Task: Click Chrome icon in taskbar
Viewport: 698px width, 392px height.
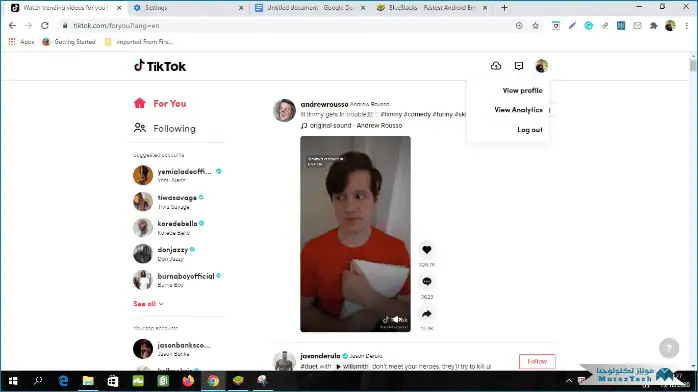Action: click(x=213, y=381)
